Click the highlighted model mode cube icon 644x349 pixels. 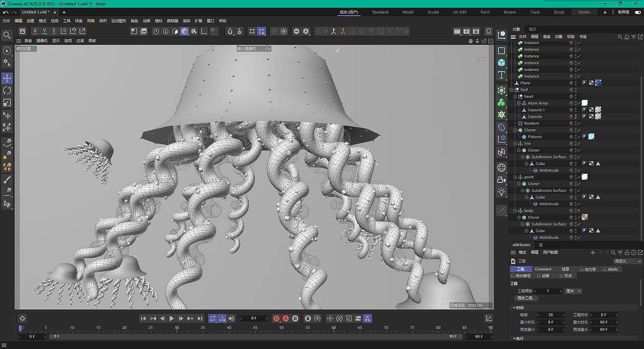pos(185,31)
